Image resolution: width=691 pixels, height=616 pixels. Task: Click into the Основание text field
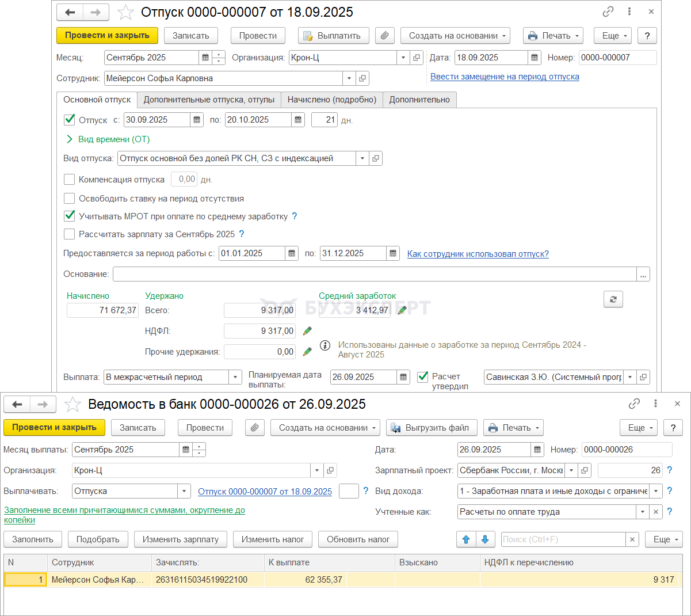click(374, 274)
